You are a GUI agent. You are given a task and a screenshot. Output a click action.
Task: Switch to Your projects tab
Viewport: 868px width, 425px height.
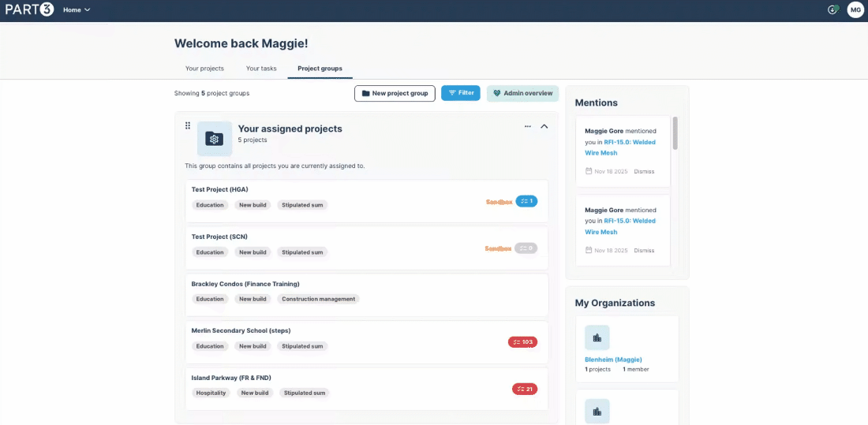tap(204, 69)
